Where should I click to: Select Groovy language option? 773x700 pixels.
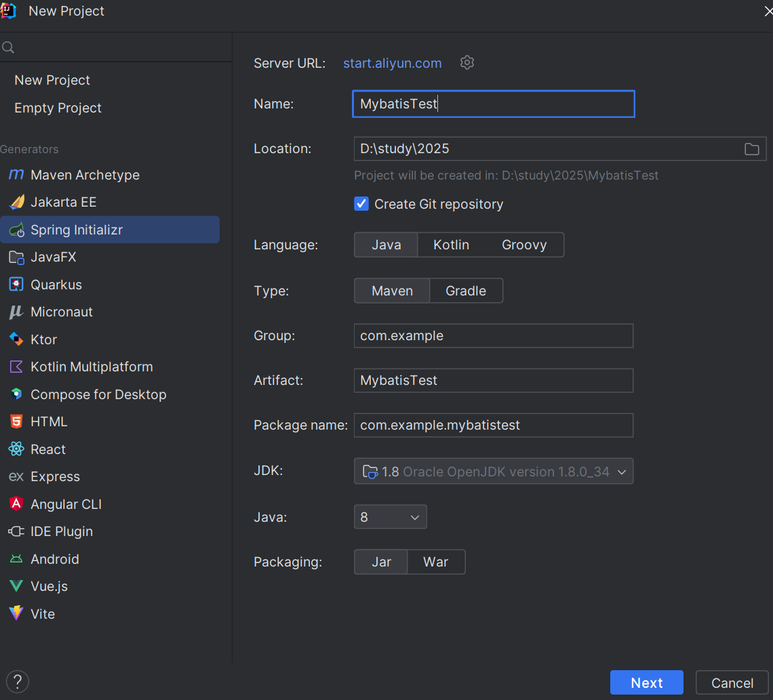click(524, 245)
